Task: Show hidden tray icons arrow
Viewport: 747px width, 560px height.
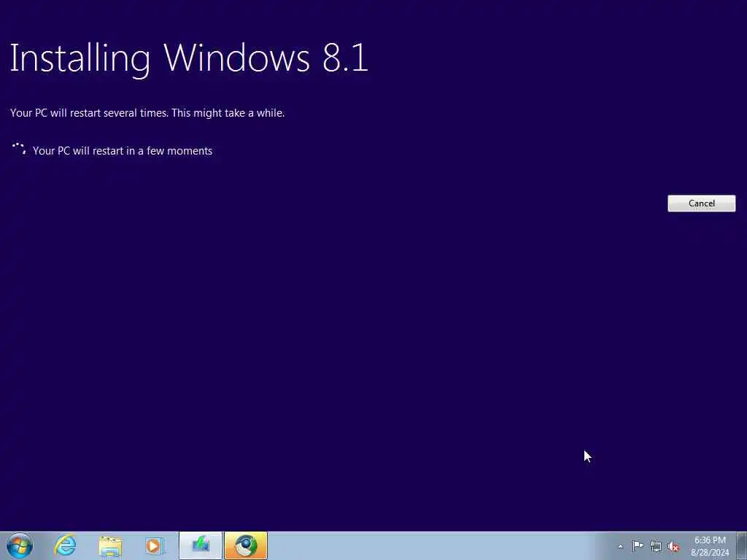Action: click(620, 547)
